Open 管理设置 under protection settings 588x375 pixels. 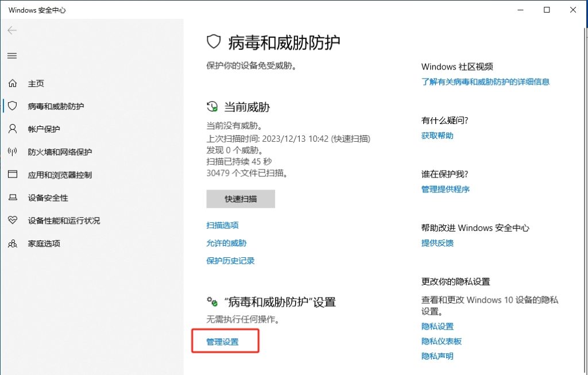(x=222, y=342)
